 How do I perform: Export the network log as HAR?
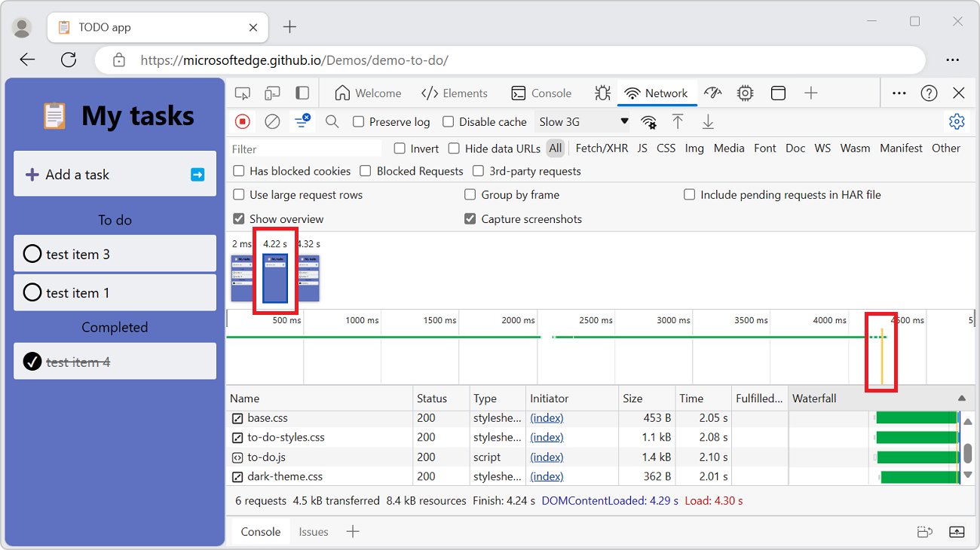[x=708, y=121]
